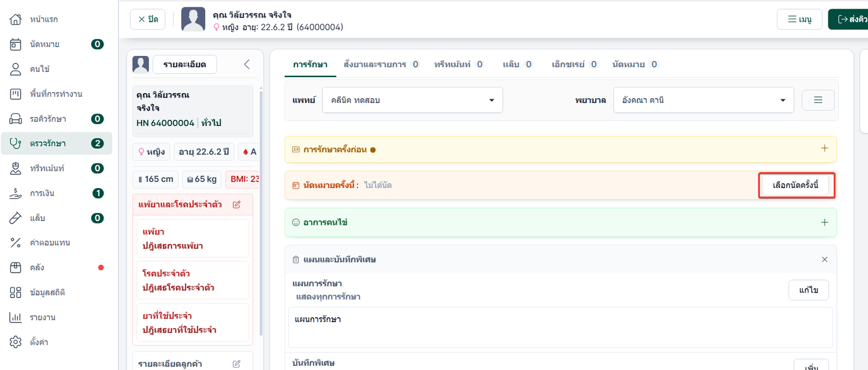Viewport: 868px width, 370px height.
Task: Click เพิ่ม button beside บันทึกพิเศษ
Action: [812, 366]
